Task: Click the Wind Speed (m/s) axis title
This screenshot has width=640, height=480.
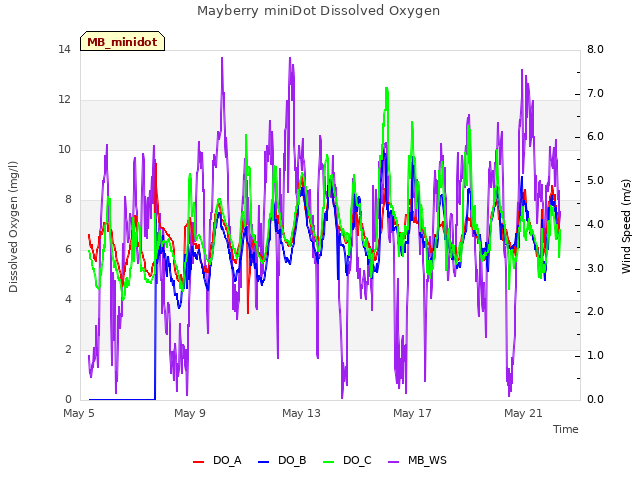Action: click(626, 226)
